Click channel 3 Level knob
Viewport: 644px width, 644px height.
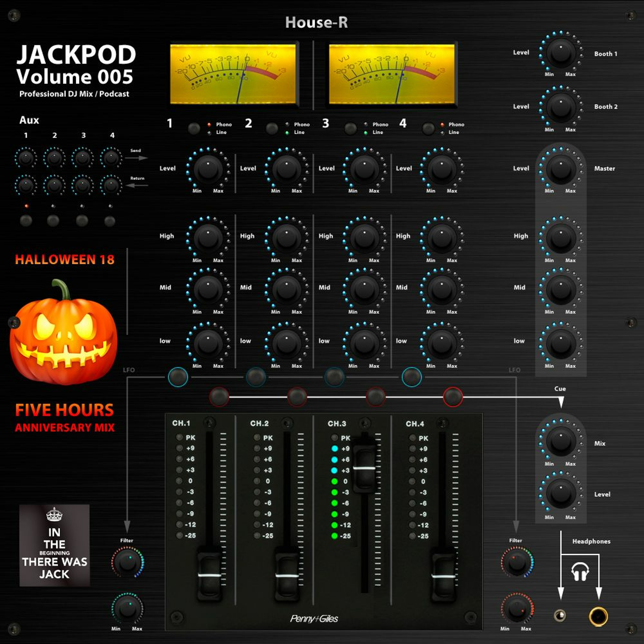(x=364, y=170)
